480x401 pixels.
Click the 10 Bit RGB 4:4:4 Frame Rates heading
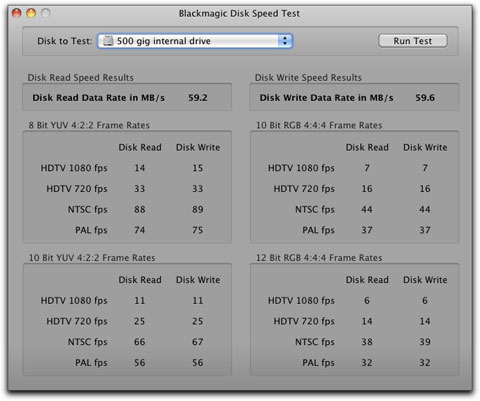pyautogui.click(x=319, y=125)
